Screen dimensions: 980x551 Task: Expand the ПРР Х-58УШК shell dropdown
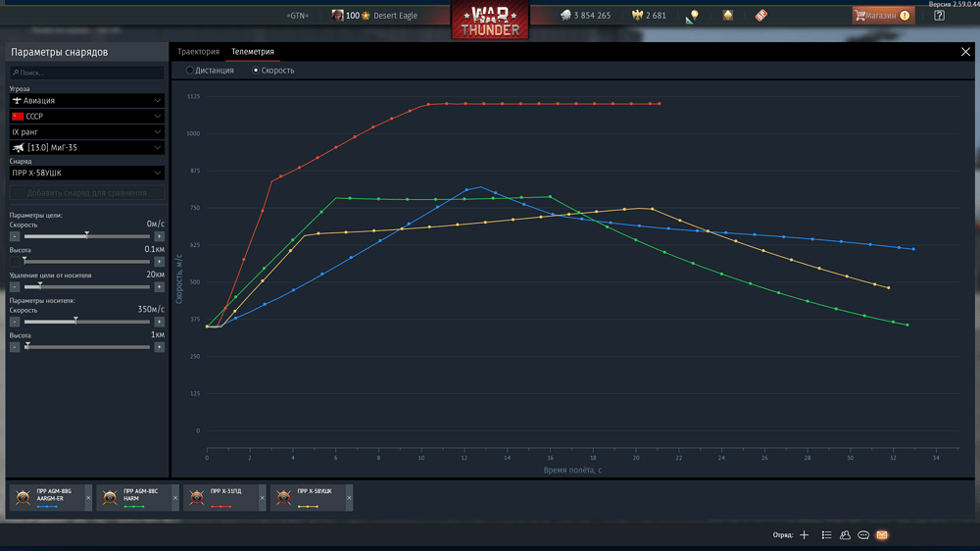tap(87, 173)
